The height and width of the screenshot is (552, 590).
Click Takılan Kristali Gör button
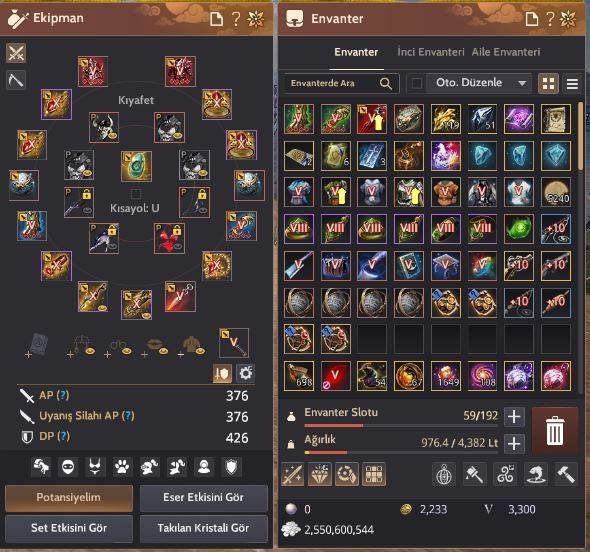point(204,528)
